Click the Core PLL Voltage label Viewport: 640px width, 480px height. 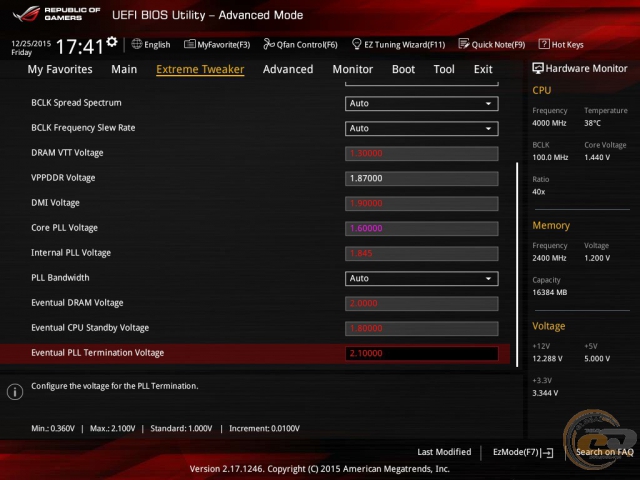point(64,228)
